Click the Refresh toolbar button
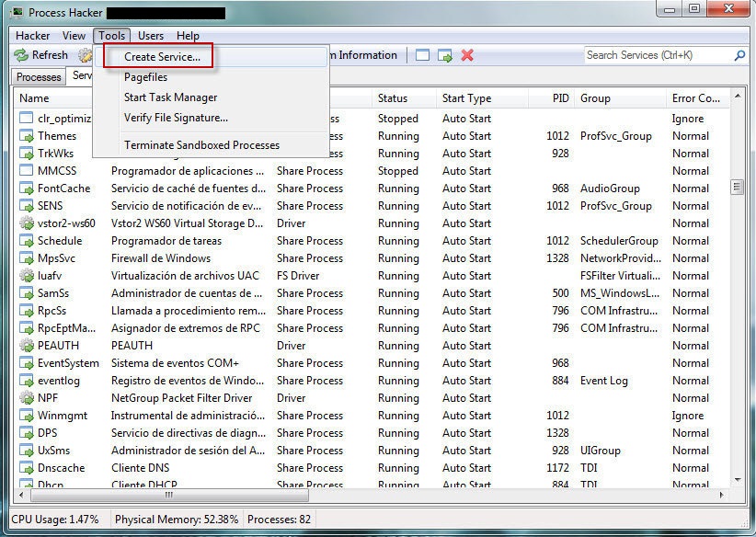756x537 pixels. (41, 55)
